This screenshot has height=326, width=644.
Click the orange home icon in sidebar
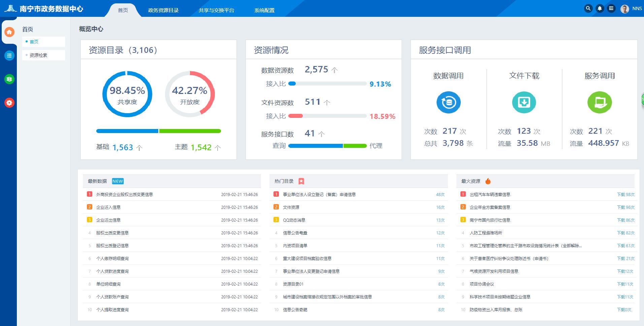(x=9, y=32)
